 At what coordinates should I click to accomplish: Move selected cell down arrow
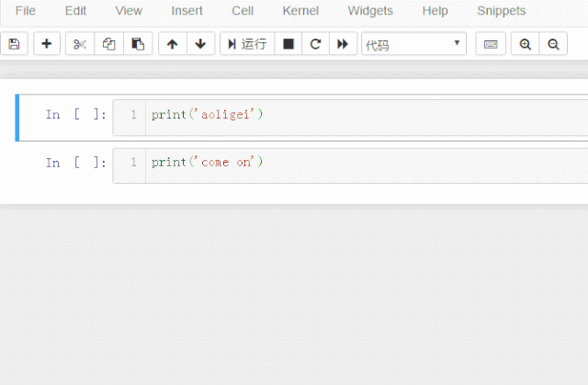[200, 44]
